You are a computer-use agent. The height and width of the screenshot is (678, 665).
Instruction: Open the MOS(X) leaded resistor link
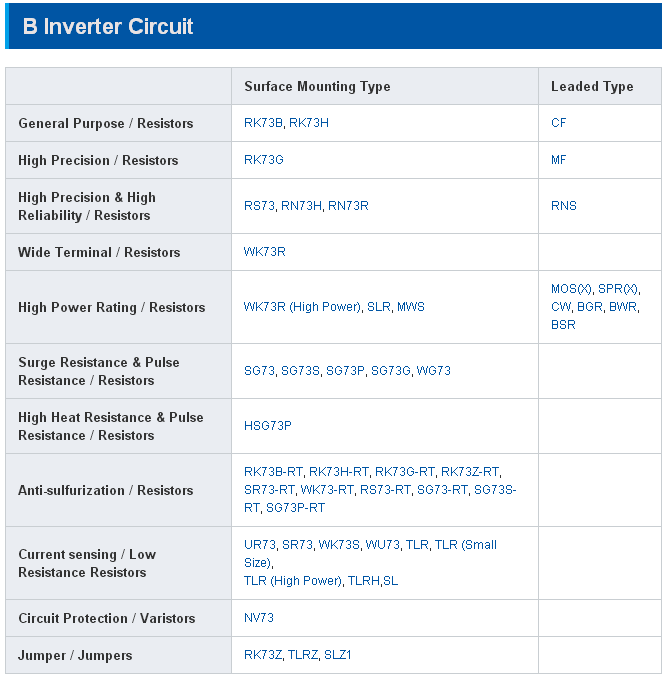tap(571, 289)
